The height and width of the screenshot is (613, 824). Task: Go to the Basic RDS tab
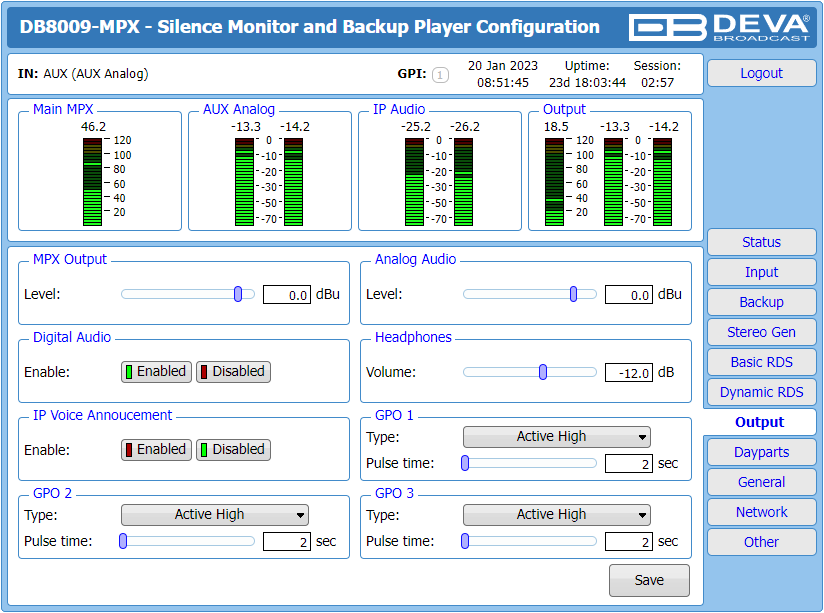761,362
